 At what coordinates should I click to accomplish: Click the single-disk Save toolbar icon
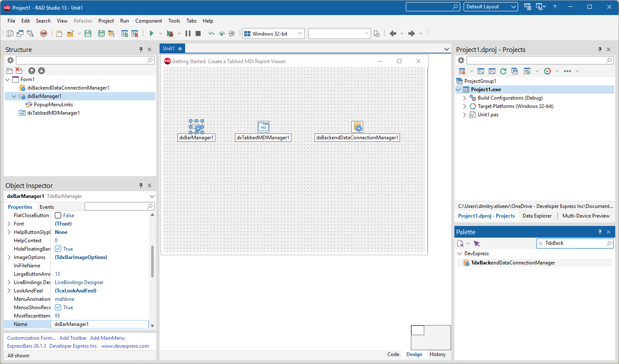click(88, 33)
